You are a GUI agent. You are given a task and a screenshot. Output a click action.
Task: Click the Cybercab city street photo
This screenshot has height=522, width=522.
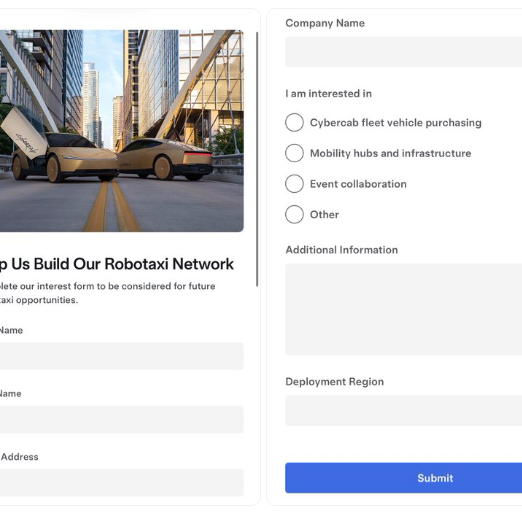coord(122,131)
